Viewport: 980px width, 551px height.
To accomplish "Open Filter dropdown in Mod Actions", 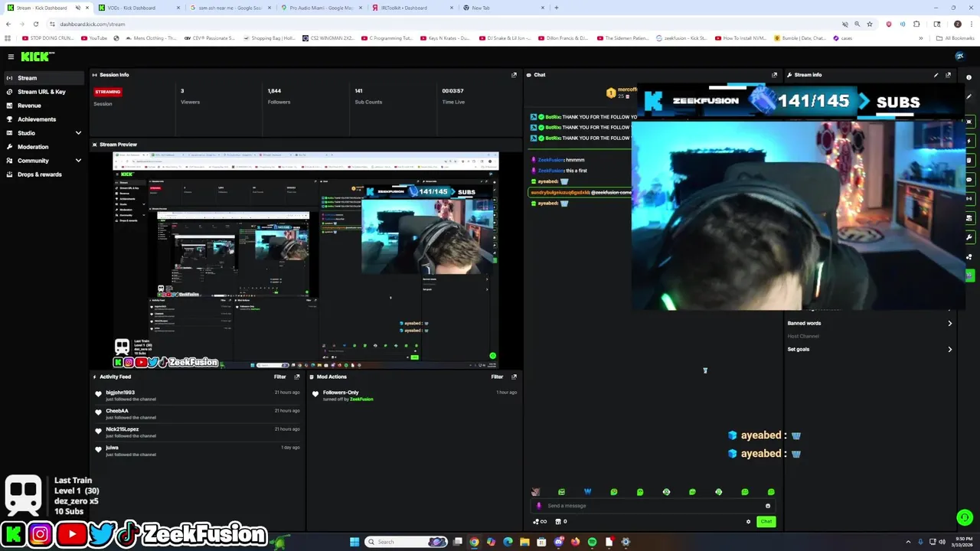I will coord(497,377).
